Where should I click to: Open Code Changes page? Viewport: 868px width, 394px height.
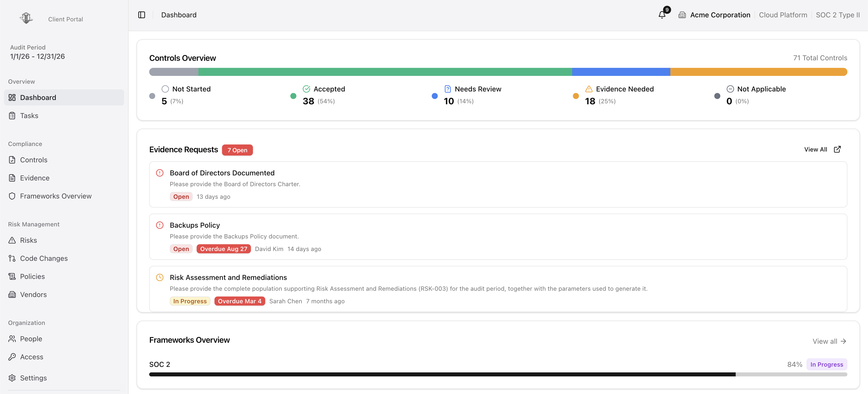coord(64,259)
